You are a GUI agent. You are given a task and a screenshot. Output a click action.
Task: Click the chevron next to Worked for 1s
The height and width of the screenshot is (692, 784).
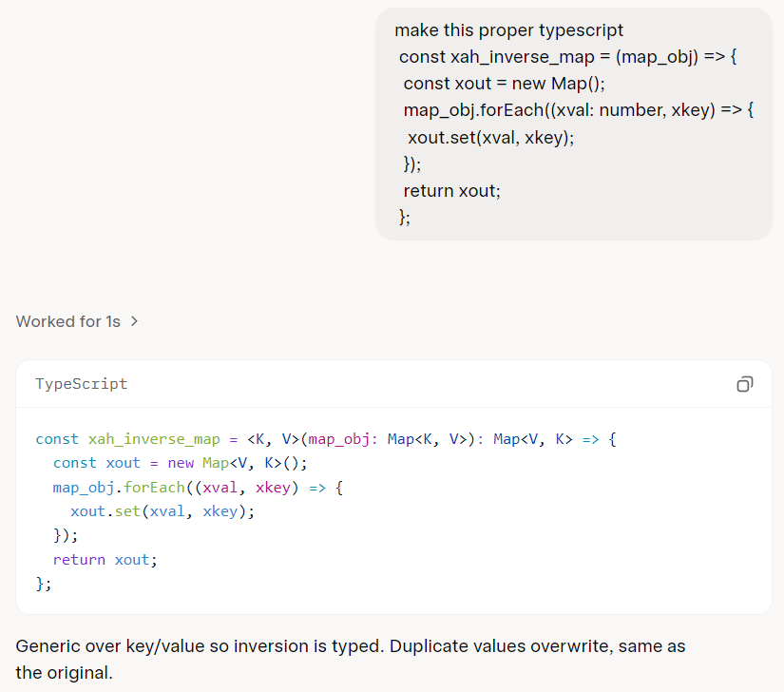[134, 321]
